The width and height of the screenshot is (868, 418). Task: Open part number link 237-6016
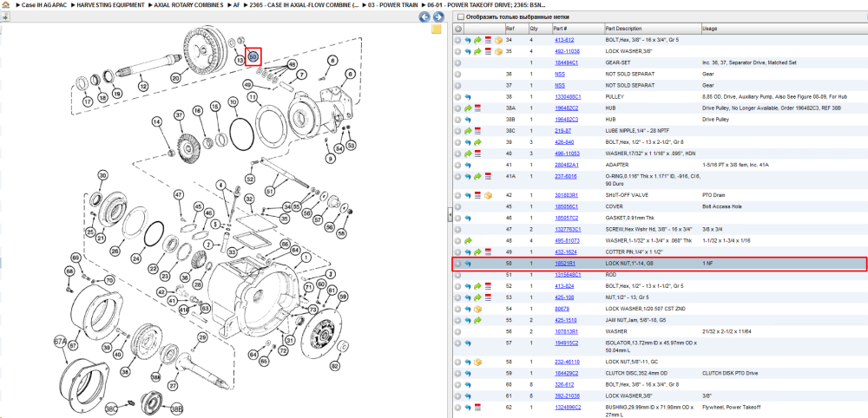pos(565,176)
